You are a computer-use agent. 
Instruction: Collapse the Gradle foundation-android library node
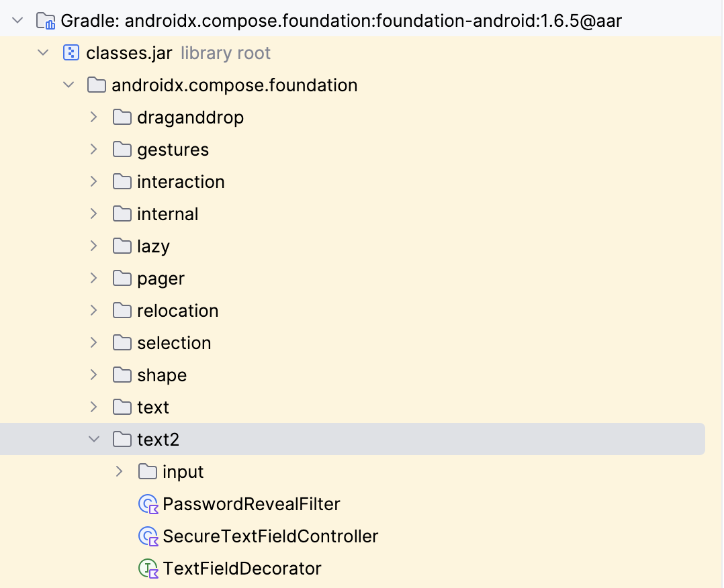(17, 21)
